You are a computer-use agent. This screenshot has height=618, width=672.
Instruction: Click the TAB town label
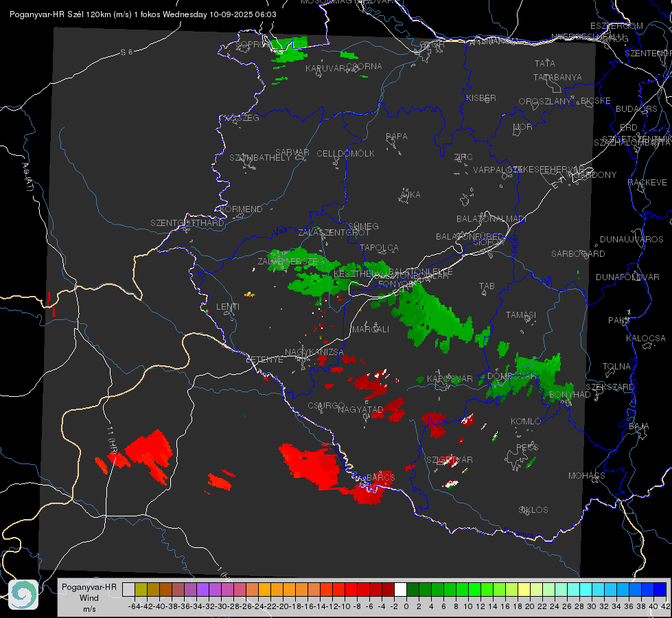pyautogui.click(x=487, y=286)
